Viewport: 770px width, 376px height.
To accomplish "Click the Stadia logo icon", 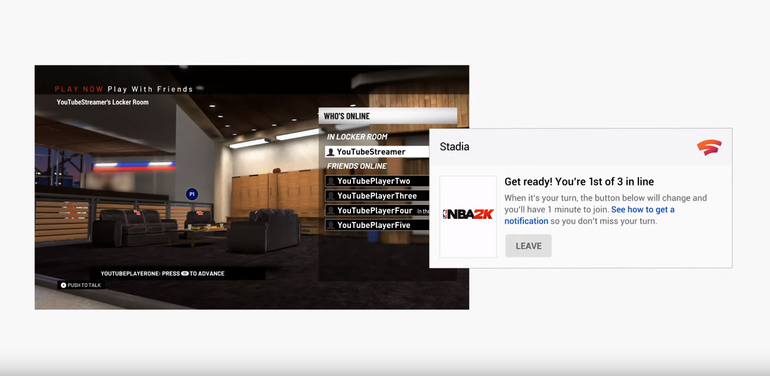I will point(709,147).
